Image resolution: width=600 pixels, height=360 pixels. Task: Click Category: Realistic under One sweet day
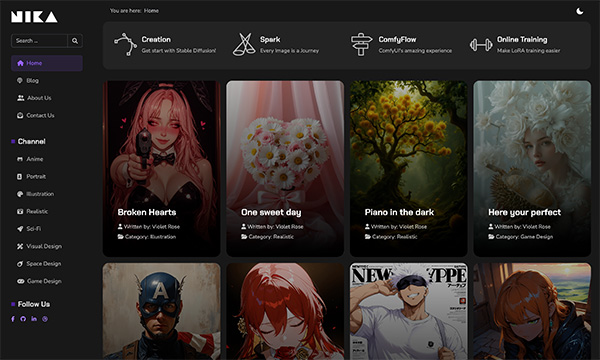pos(271,237)
